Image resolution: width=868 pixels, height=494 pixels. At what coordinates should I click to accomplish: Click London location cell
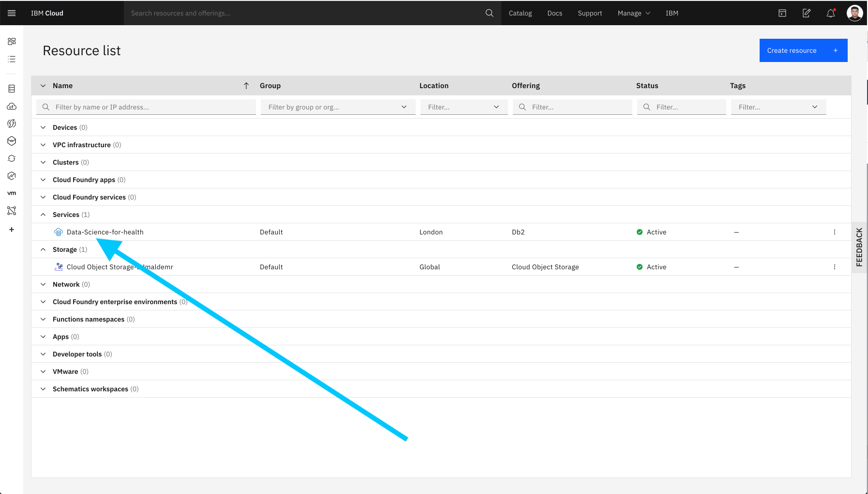[431, 232]
